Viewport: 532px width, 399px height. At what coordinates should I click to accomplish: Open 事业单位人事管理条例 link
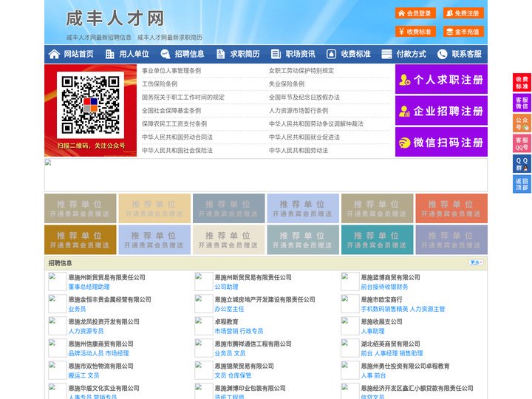171,71
